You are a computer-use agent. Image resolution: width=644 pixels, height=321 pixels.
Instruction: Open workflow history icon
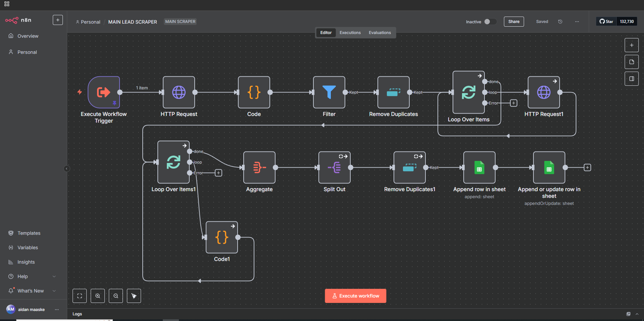[560, 22]
